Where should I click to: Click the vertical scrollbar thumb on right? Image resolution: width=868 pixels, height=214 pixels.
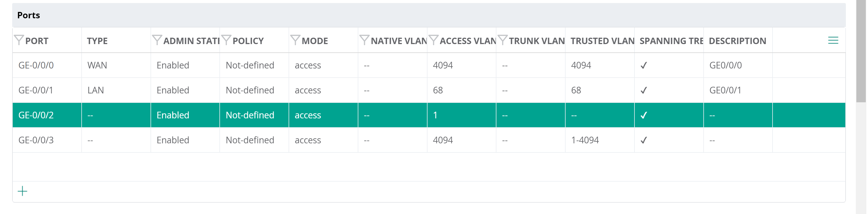861,51
